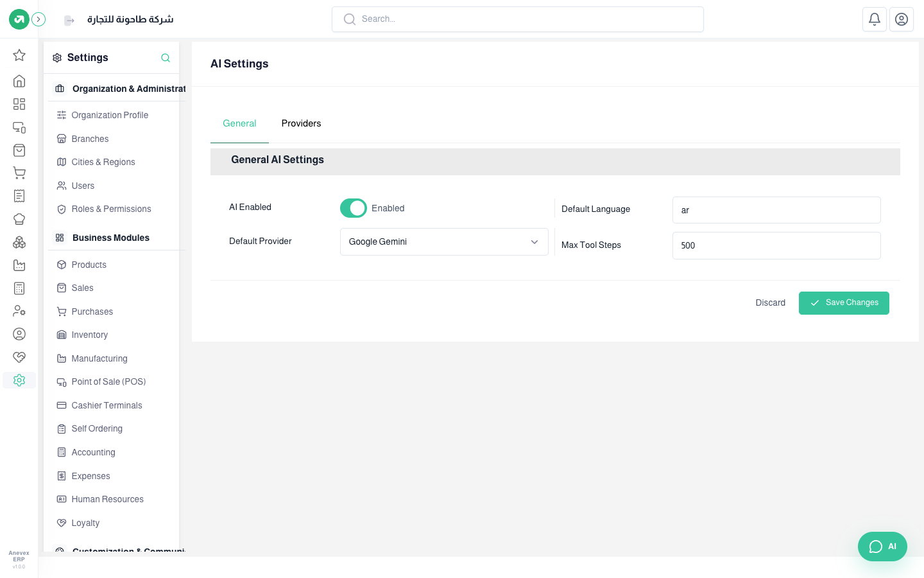Screen dimensions: 924x578
Task: Select the General tab
Action: tap(239, 123)
